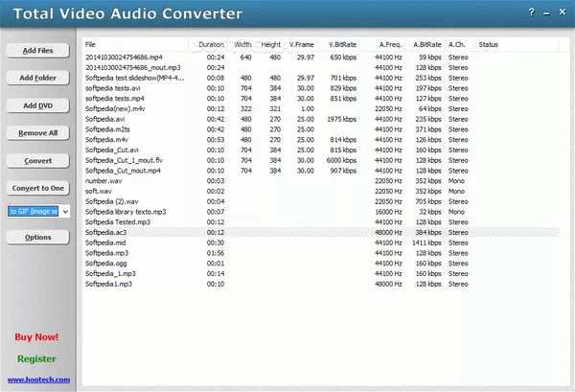Select the file Softpedia (2).wav
The height and width of the screenshot is (392, 575).
click(112, 201)
